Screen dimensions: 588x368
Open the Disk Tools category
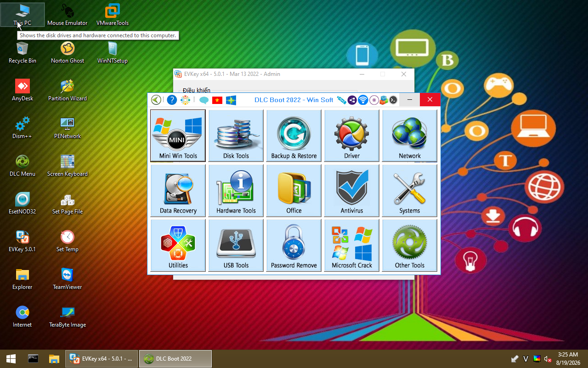tap(236, 136)
